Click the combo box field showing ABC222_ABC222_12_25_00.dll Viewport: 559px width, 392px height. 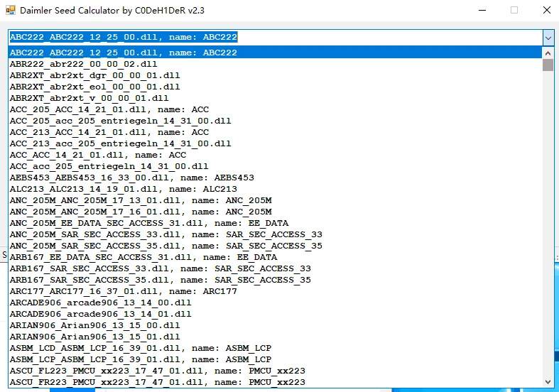(x=275, y=38)
